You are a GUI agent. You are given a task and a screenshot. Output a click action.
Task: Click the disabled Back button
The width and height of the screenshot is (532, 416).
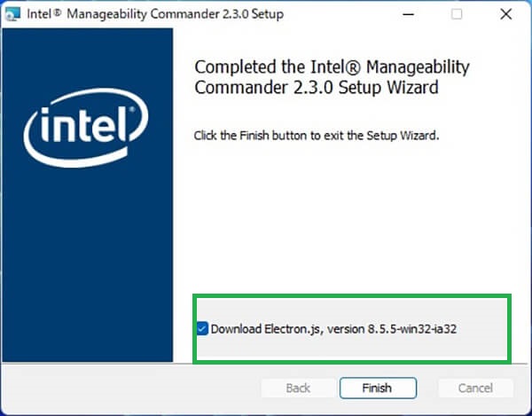coord(298,388)
